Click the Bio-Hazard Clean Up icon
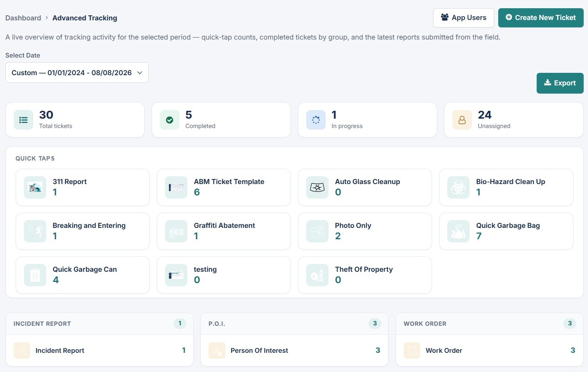 coord(458,188)
